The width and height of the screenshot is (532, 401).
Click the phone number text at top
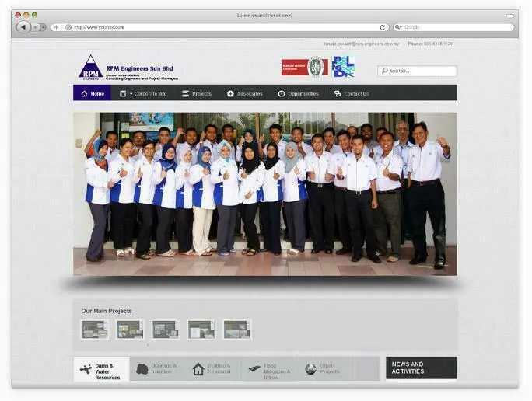tap(430, 44)
